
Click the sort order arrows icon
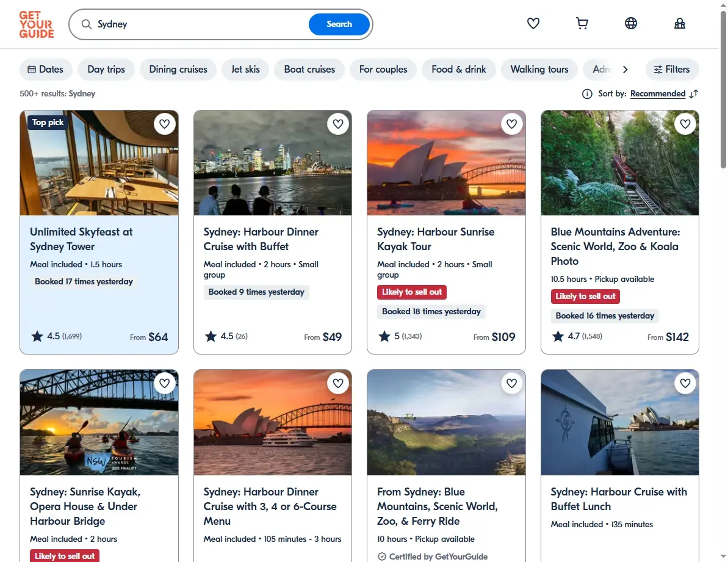click(694, 94)
